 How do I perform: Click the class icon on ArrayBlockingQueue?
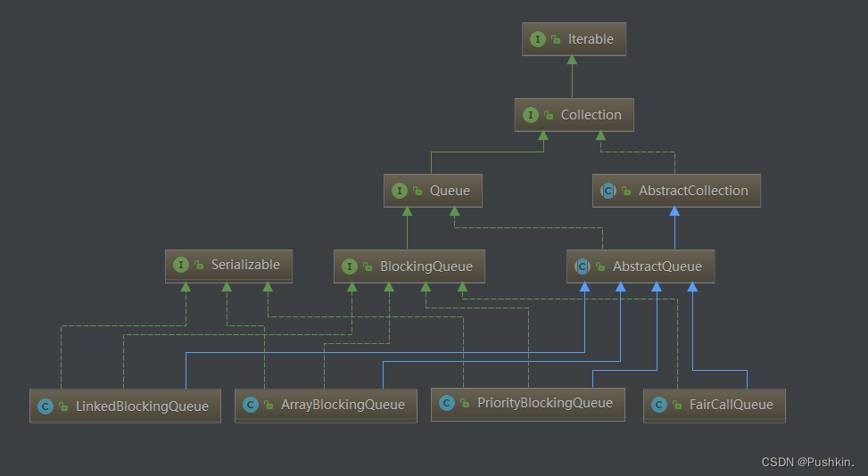click(x=251, y=405)
